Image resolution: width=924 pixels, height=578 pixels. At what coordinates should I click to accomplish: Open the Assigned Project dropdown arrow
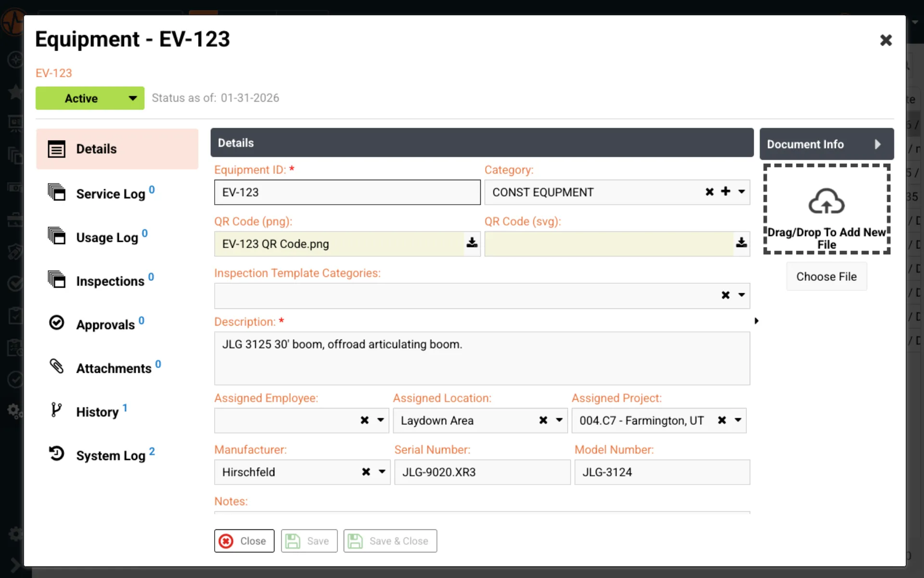tap(738, 420)
